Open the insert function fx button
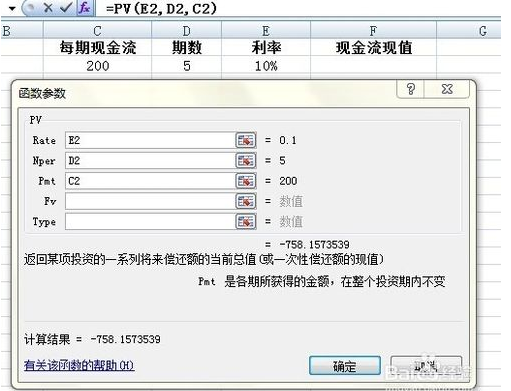Viewport: 511px width, 391px height. [85, 8]
